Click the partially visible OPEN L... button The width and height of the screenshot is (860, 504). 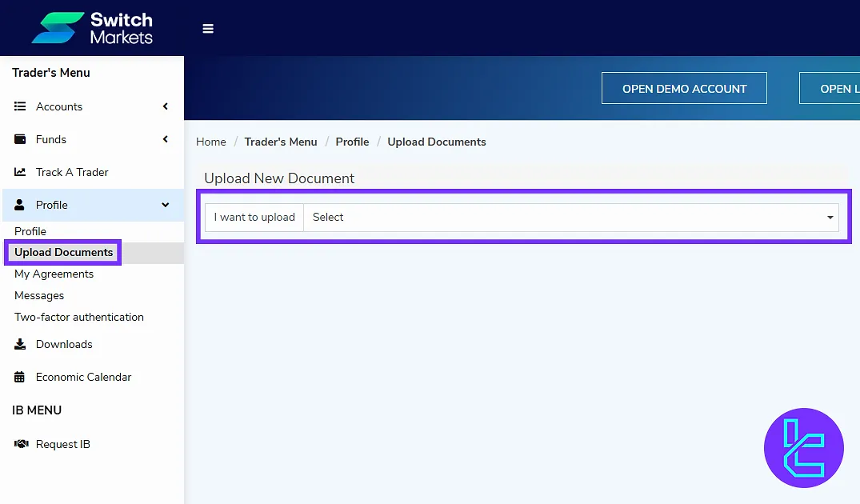click(830, 88)
